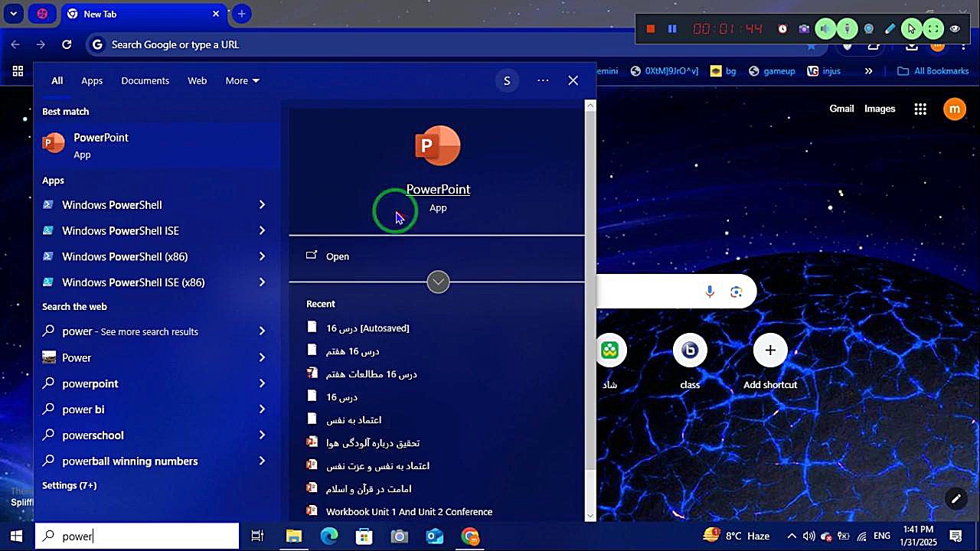Open PowerPoint best match result
This screenshot has width=980, height=551.
click(157, 145)
